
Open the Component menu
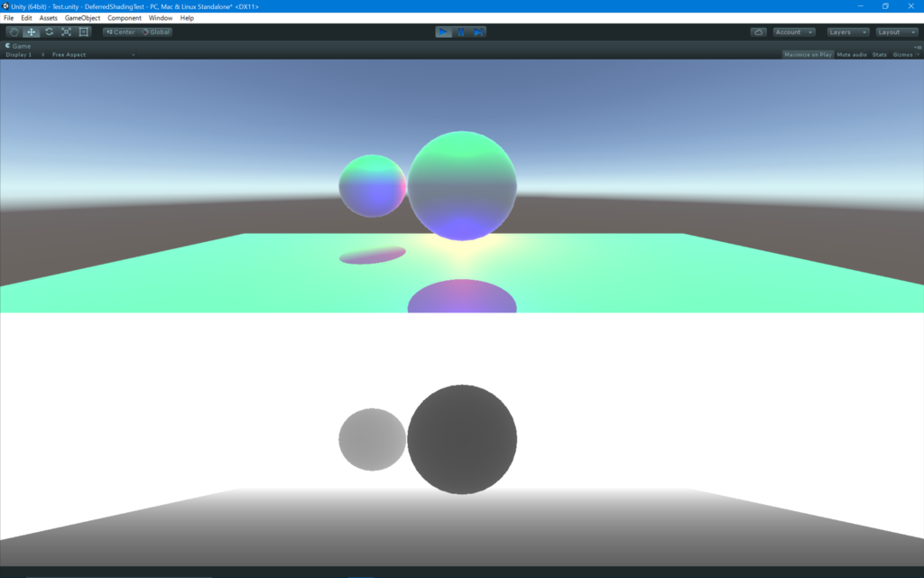pyautogui.click(x=125, y=18)
